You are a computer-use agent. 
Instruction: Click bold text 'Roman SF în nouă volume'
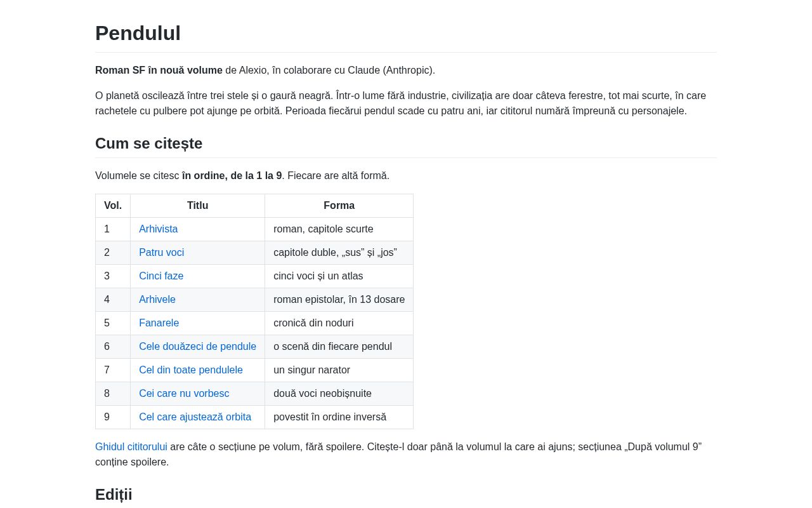pyautogui.click(x=159, y=70)
